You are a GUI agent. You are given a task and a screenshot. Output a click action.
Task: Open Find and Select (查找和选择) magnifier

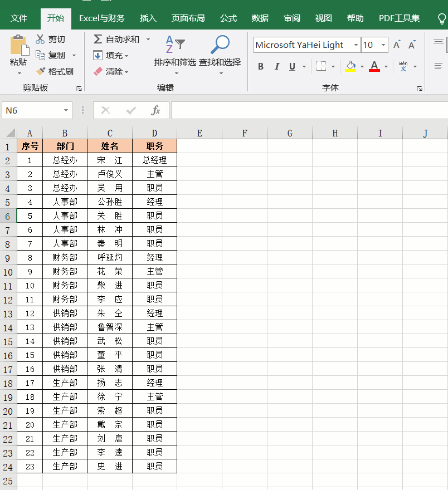click(220, 45)
